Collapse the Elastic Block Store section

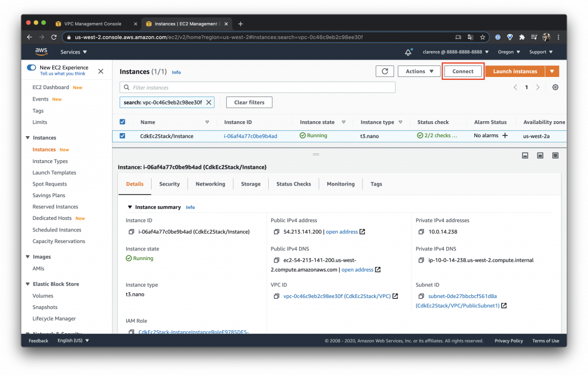28,284
